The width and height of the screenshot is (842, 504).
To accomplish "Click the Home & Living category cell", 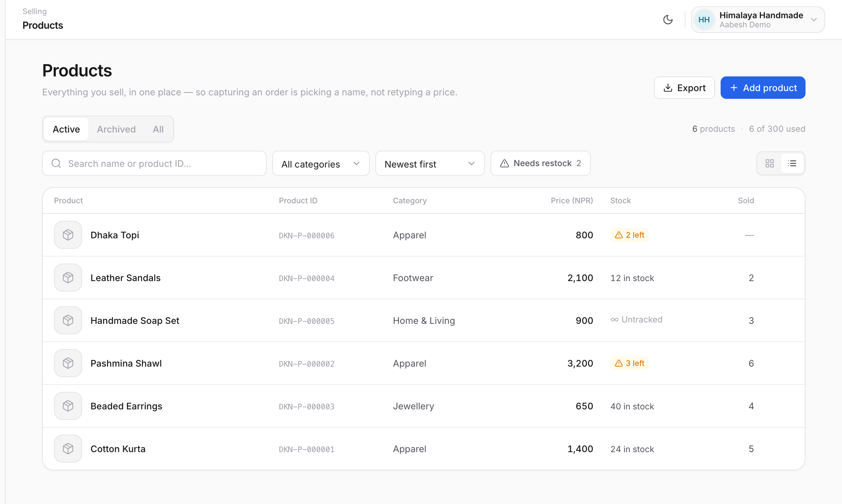I will tap(424, 320).
